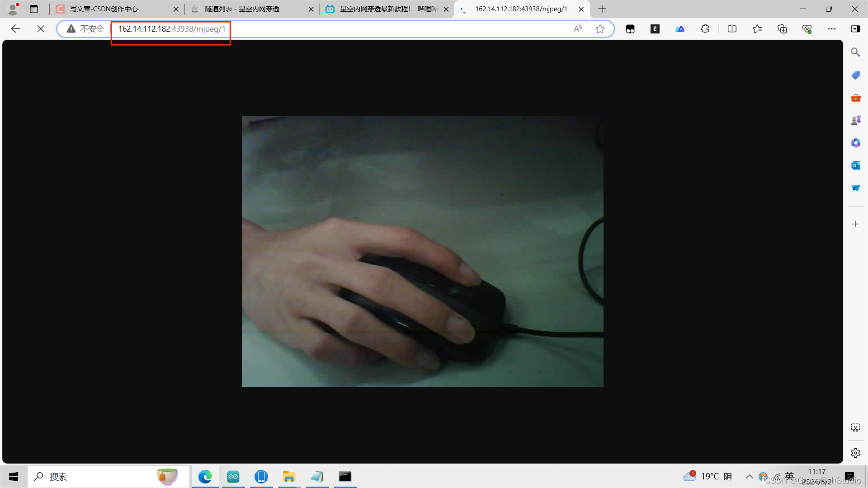Open the Shopping icon in the sidebar
868x488 pixels.
tap(855, 75)
